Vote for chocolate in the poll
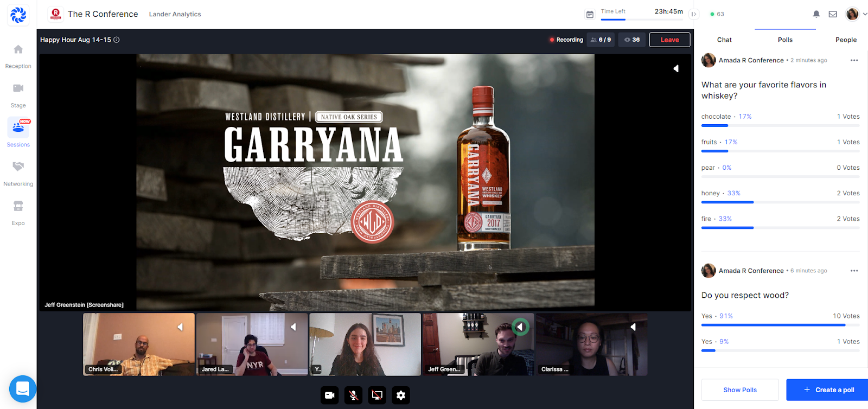 coord(781,120)
